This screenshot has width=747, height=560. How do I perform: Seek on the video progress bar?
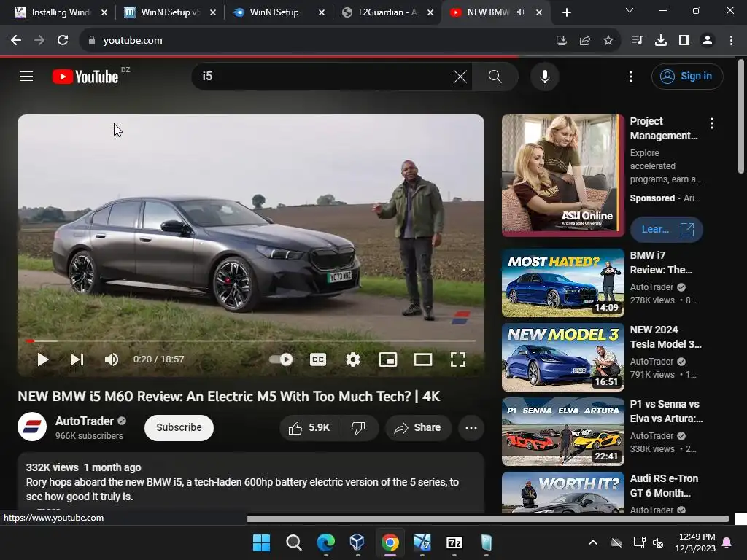pos(251,341)
